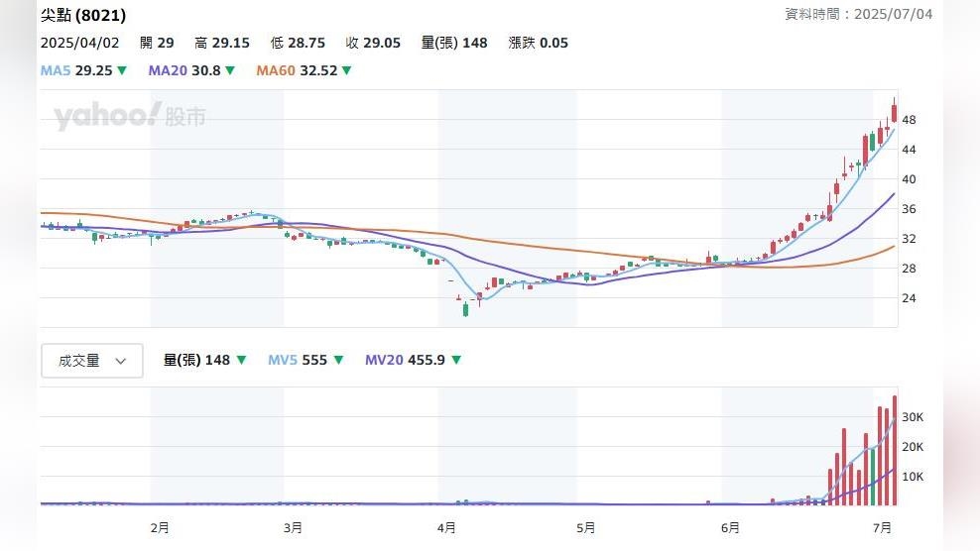The height and width of the screenshot is (551, 980).
Task: Click the 28 price axis label
Action: pos(909,269)
